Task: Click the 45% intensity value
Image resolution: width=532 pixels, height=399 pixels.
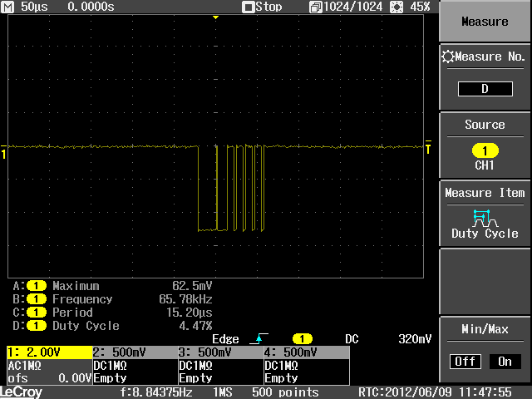Action: tap(420, 7)
